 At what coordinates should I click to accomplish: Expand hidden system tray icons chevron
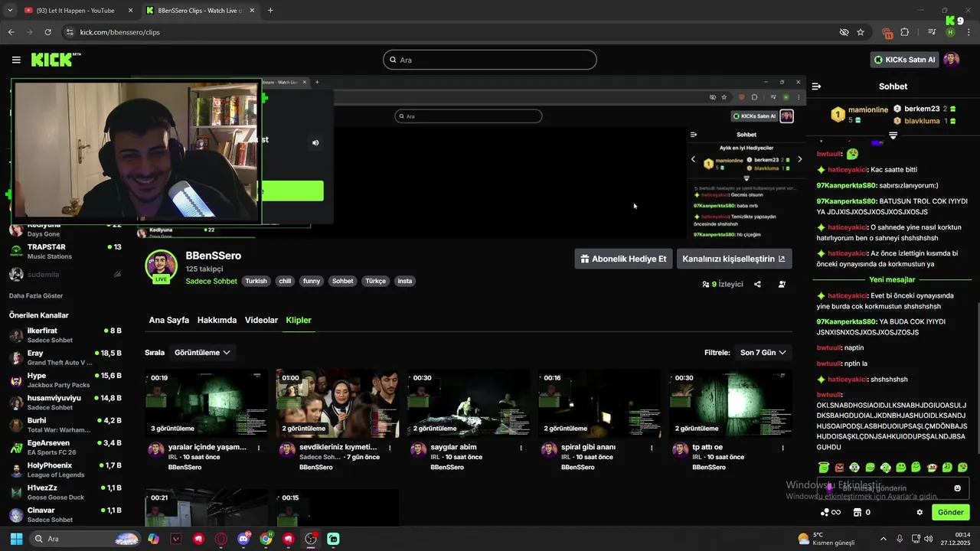coord(883,539)
